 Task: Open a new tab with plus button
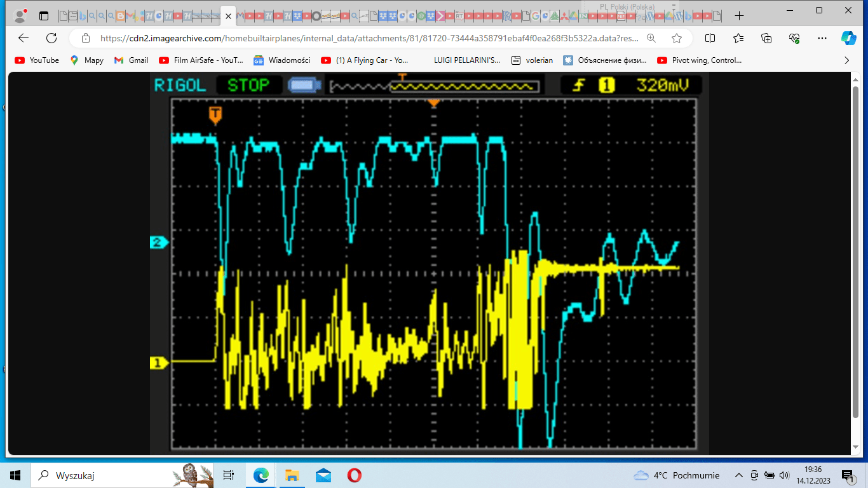click(739, 16)
